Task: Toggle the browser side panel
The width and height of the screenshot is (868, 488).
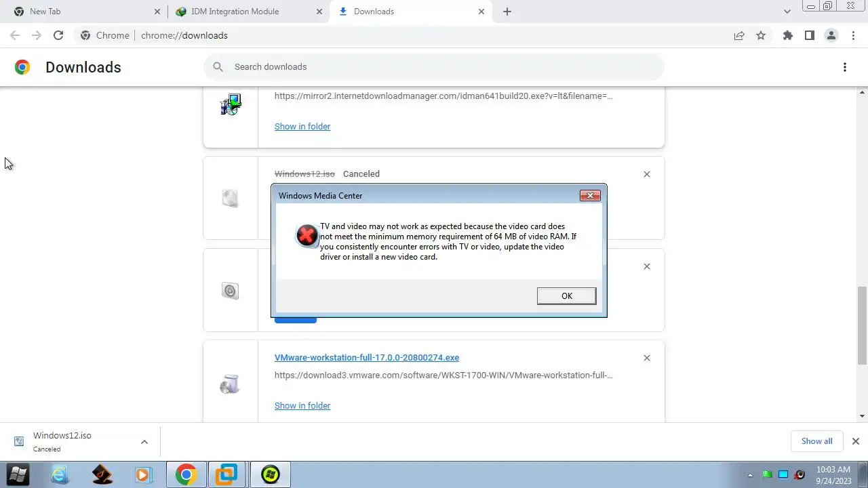Action: 810,35
